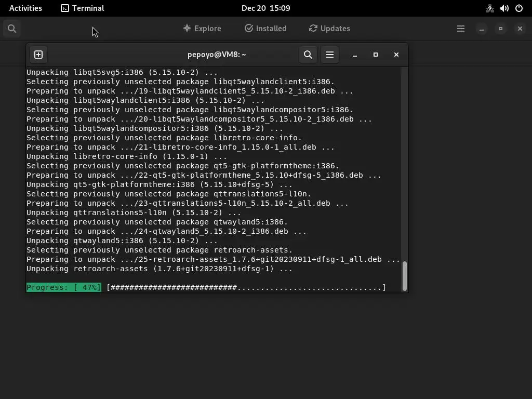This screenshot has width=532, height=399.
Task: Click the Terminal vertical scrollbar thumb
Action: coord(404,276)
